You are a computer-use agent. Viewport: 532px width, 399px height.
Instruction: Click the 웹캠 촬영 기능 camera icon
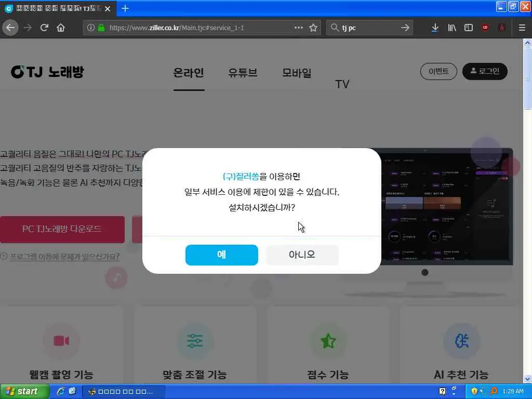click(x=61, y=341)
